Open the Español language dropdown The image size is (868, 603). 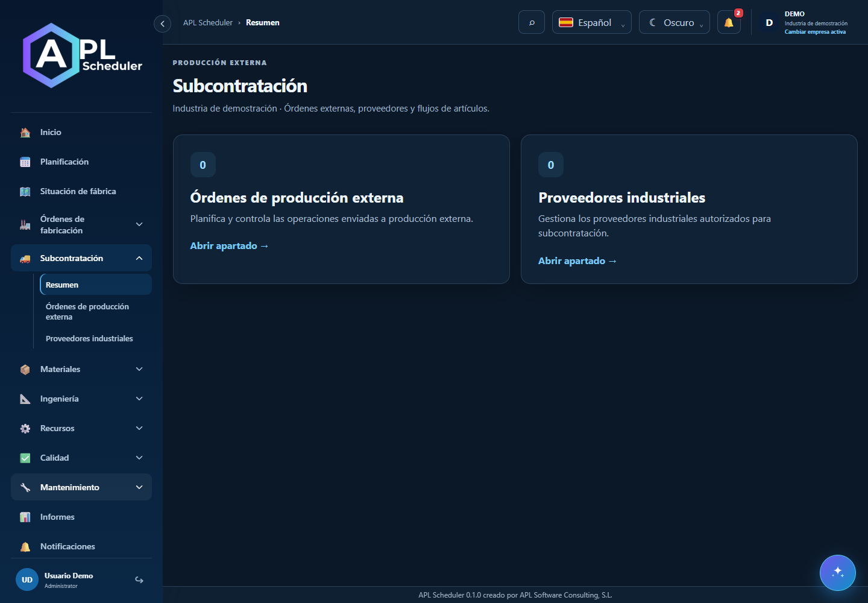pos(592,22)
